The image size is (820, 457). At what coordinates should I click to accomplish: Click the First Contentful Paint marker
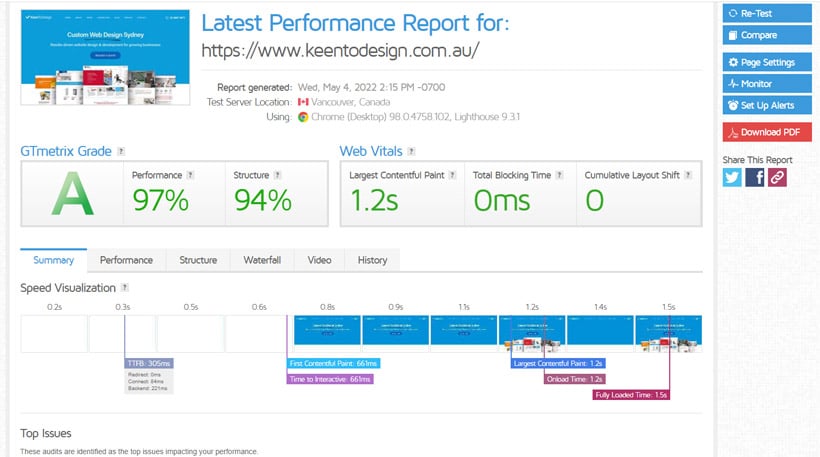pos(334,363)
